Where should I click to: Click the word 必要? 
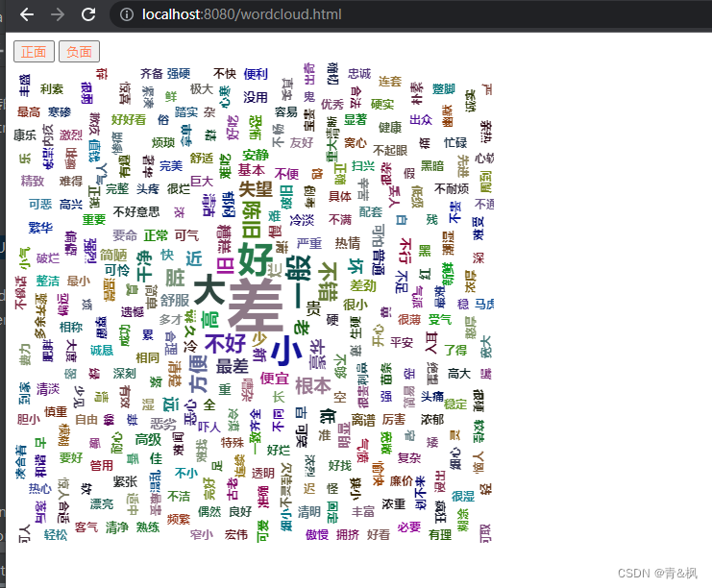pos(409,527)
